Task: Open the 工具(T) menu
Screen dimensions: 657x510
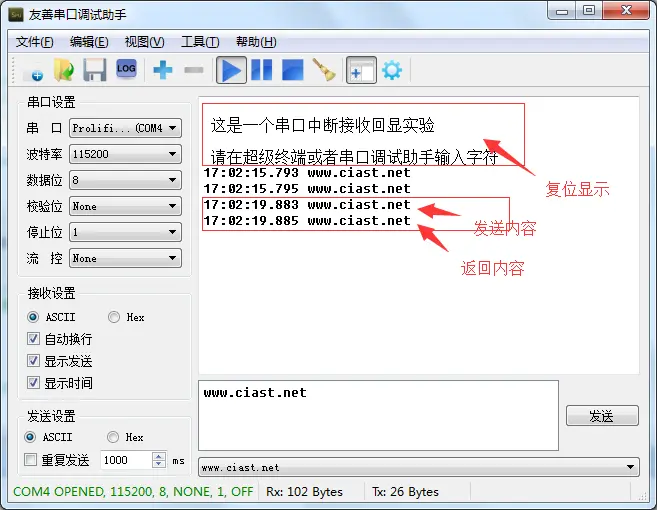Action: pos(200,42)
